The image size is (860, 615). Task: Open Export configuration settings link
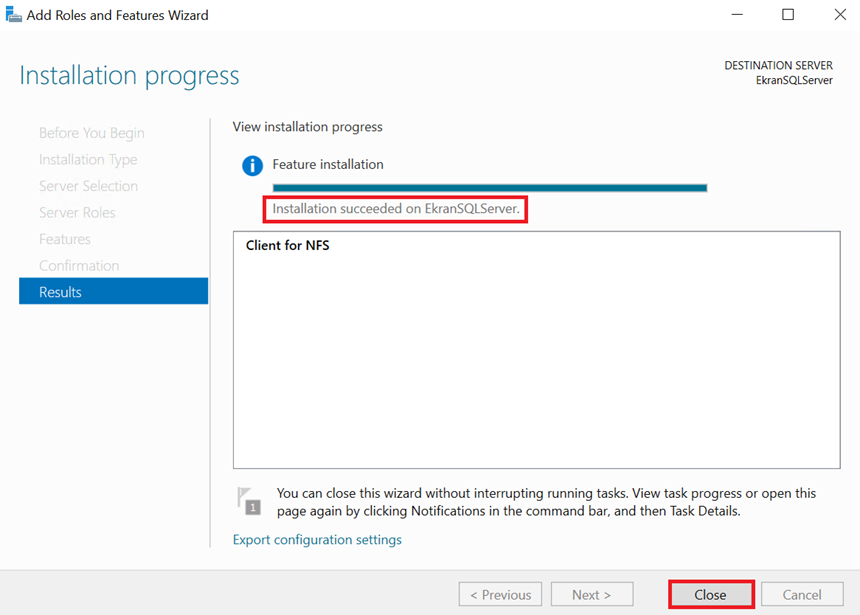(x=317, y=540)
